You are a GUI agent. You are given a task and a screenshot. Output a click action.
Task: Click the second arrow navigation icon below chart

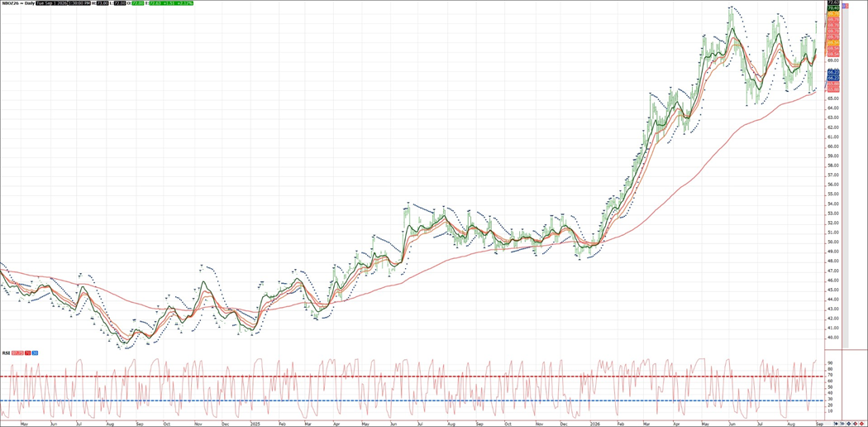842,424
